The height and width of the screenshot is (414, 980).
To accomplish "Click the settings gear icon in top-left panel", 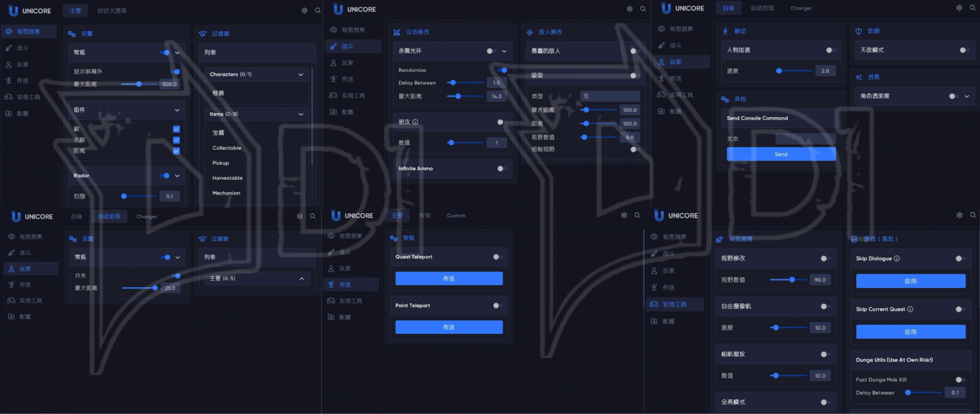I will click(304, 11).
